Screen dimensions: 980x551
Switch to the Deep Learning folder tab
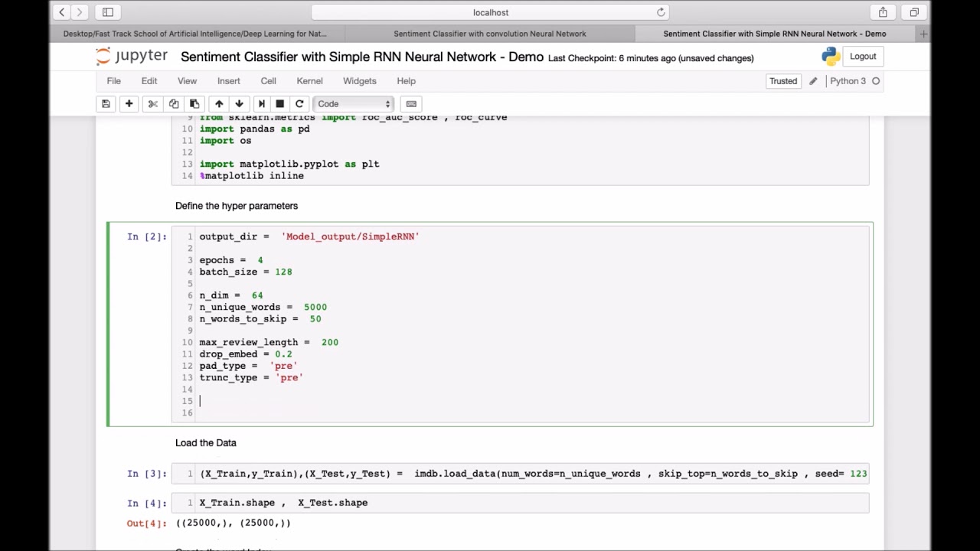pyautogui.click(x=195, y=34)
